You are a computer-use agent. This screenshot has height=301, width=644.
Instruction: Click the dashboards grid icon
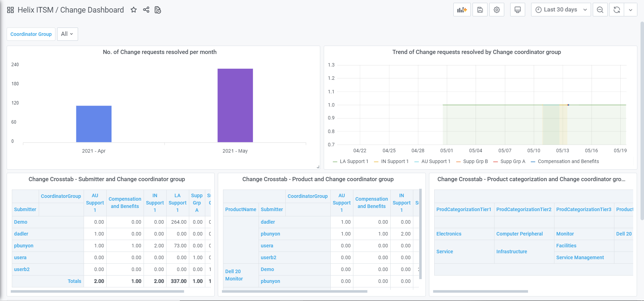pos(10,10)
